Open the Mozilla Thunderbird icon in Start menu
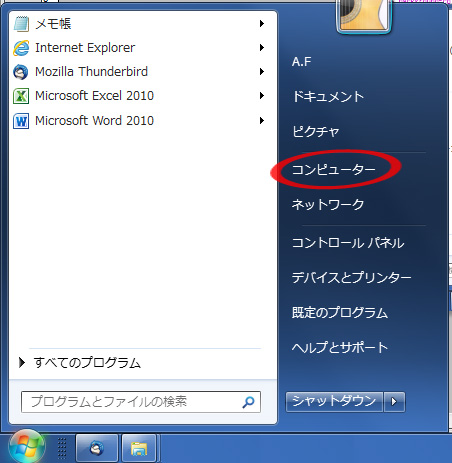452x463 pixels. (21, 72)
